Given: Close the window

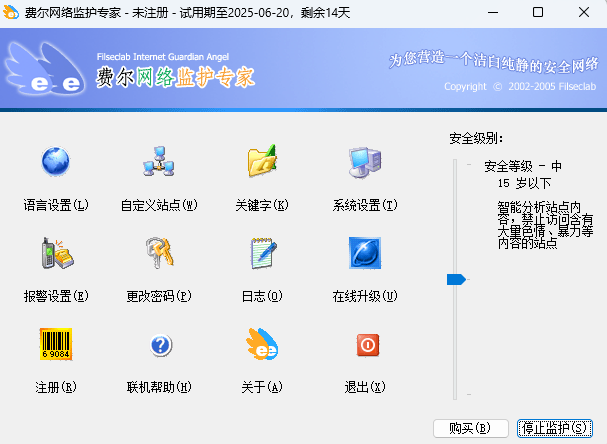Looking at the screenshot, I should pos(584,12).
